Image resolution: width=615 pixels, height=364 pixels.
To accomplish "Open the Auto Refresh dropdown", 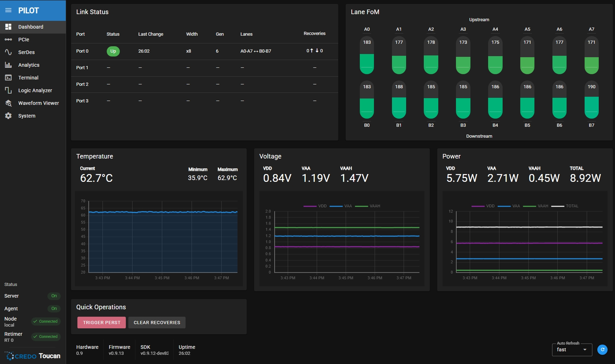I will tap(572, 350).
